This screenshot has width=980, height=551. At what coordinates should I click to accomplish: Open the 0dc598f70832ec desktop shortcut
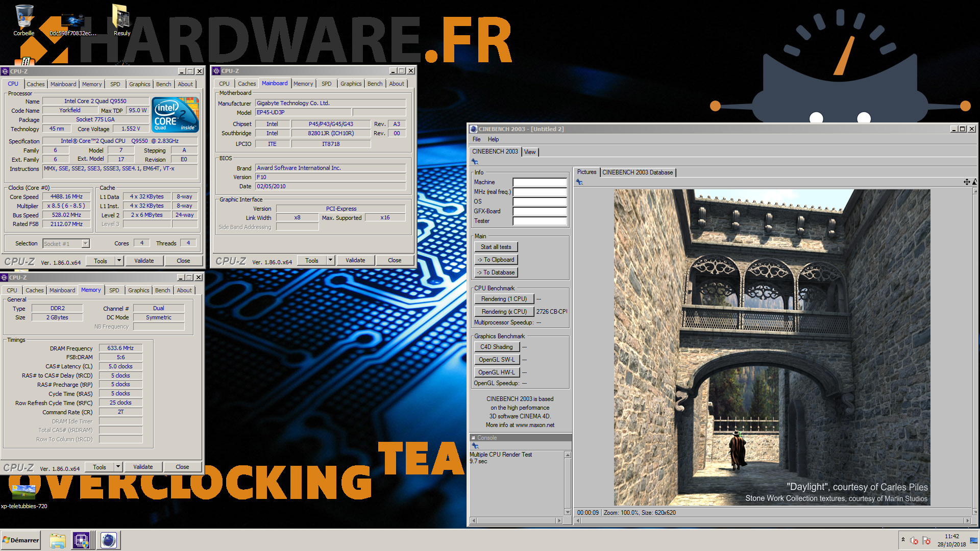click(x=72, y=24)
